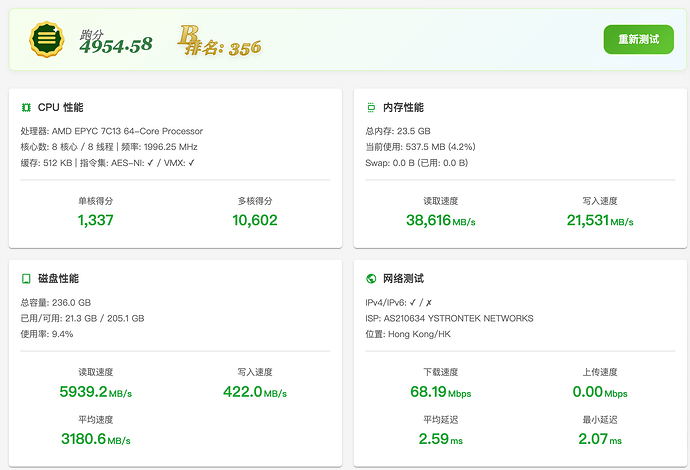Click disk write speed 422.0 MB/s
The height and width of the screenshot is (470, 690).
pyautogui.click(x=255, y=392)
